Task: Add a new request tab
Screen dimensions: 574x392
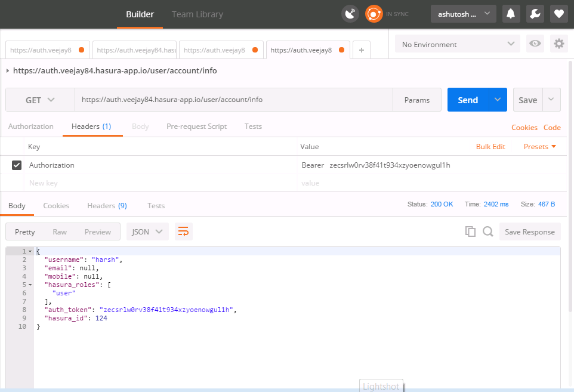Action: (x=362, y=50)
